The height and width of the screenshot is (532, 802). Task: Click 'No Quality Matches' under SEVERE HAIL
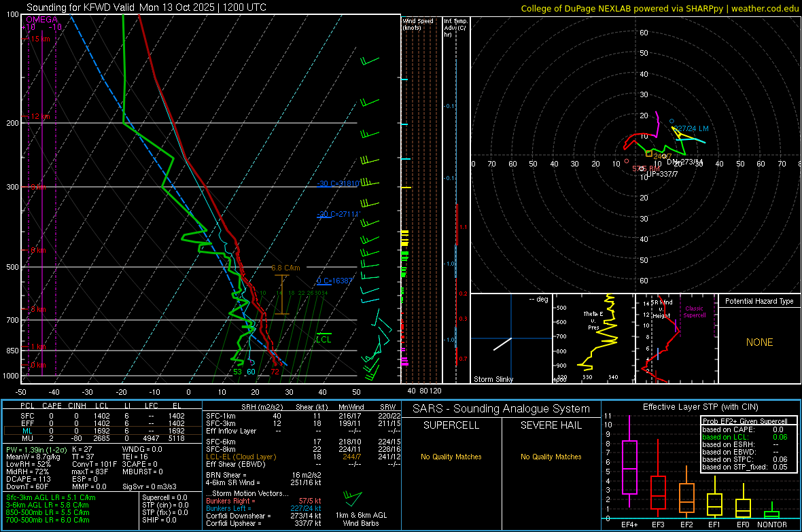tap(551, 457)
